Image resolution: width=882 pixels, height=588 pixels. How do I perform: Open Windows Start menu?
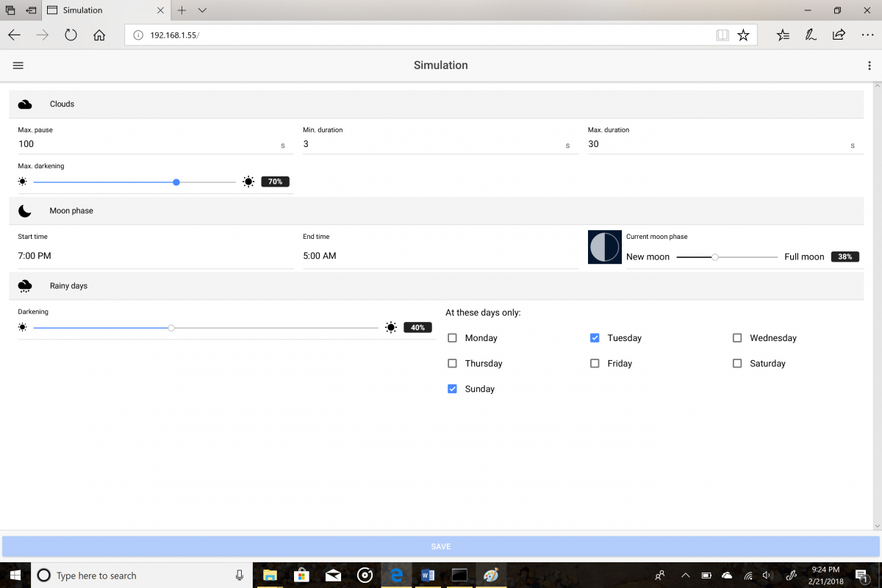coord(15,576)
